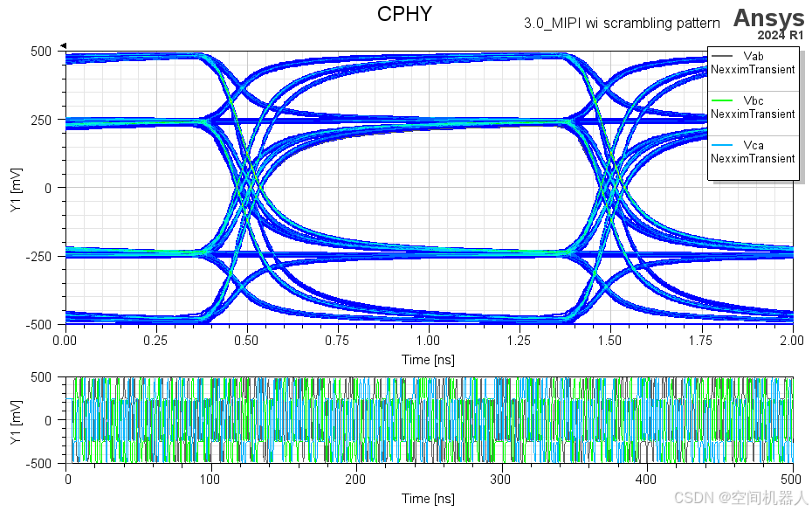Click the 200 tick on transient plot

(x=355, y=480)
